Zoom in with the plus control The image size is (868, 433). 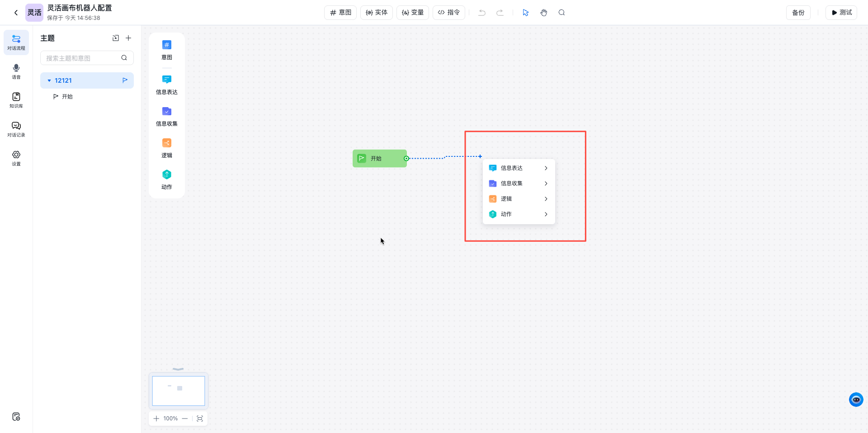tap(156, 419)
